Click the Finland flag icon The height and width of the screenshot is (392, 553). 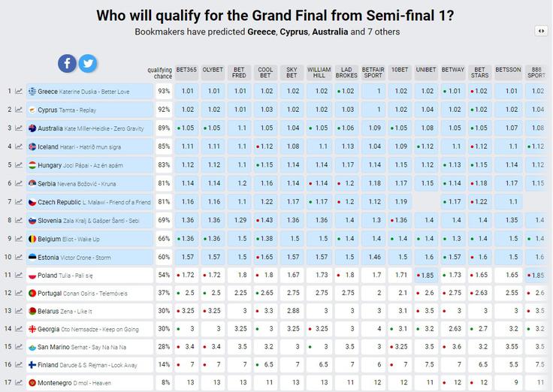(x=32, y=365)
